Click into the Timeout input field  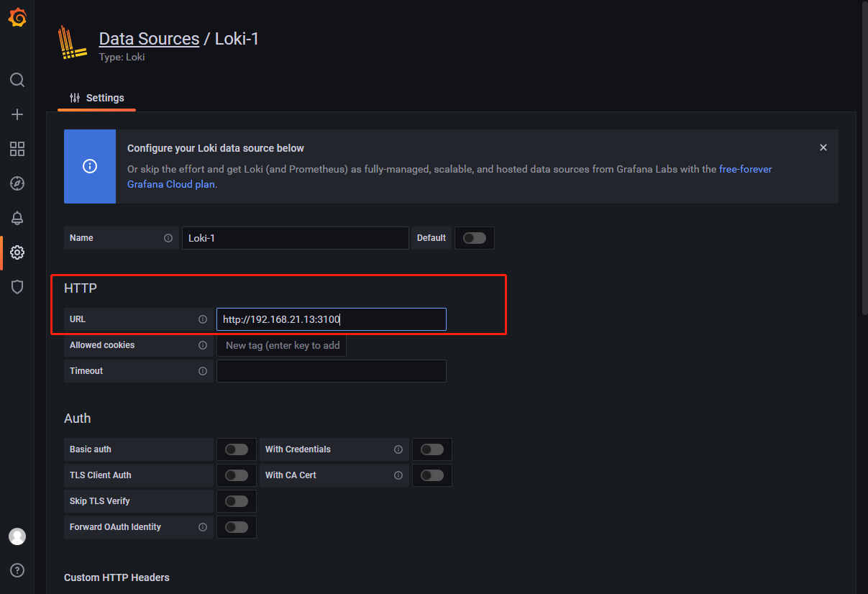pos(332,371)
